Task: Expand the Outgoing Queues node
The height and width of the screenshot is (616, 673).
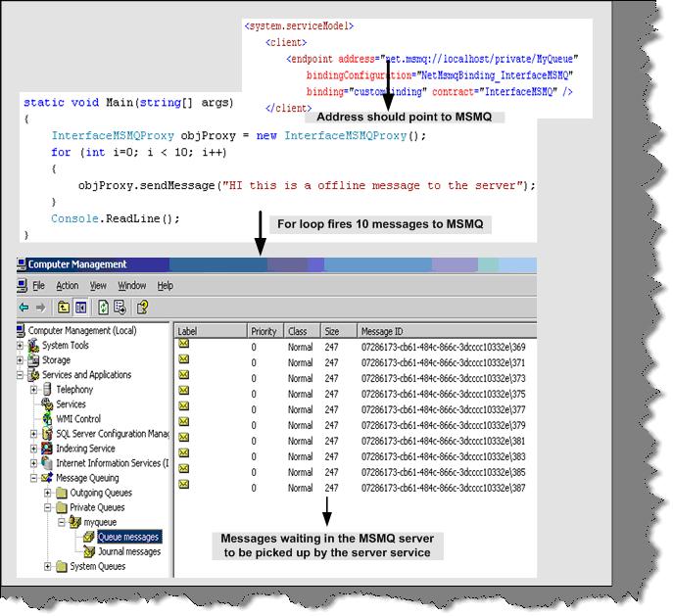Action: [x=48, y=493]
